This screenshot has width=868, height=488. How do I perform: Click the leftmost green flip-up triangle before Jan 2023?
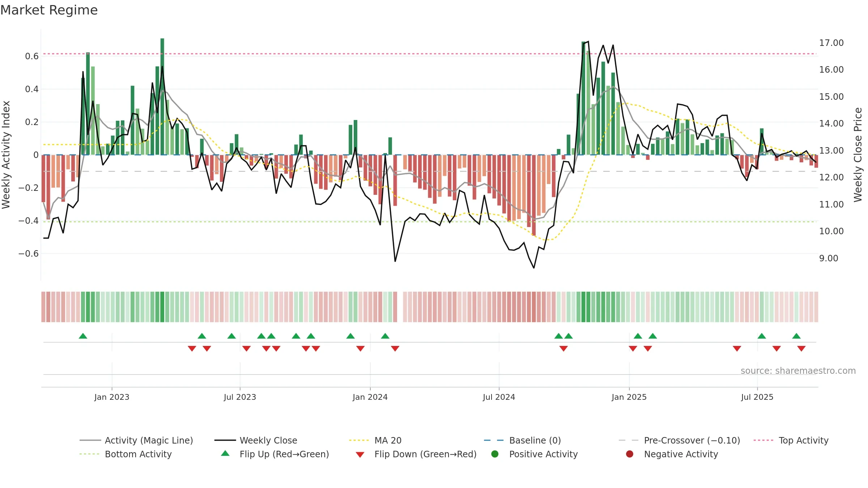coord(83,336)
